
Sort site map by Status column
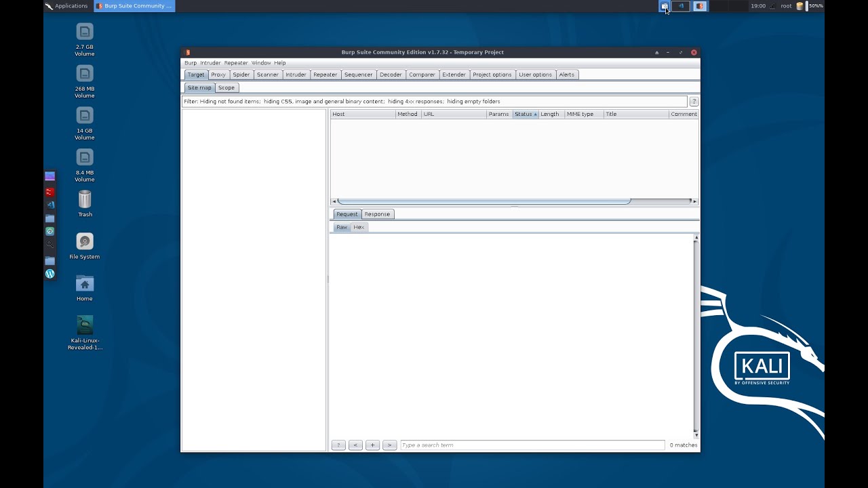[526, 114]
